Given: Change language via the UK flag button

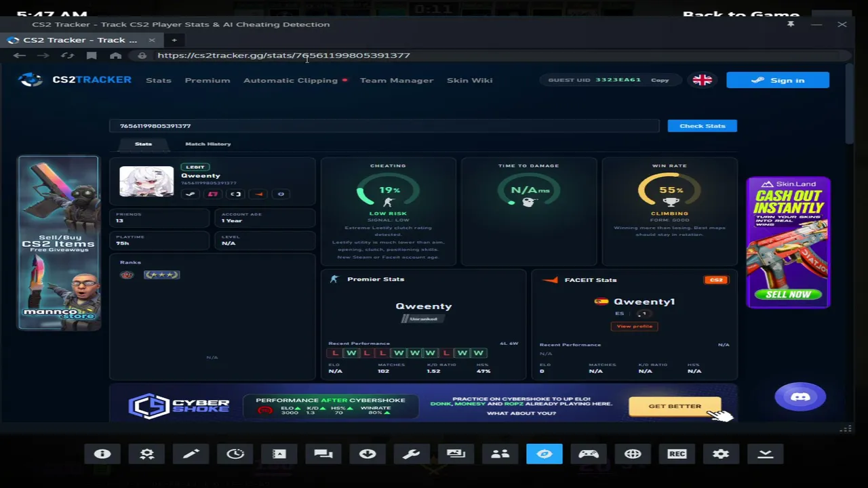Looking at the screenshot, I should coord(703,80).
